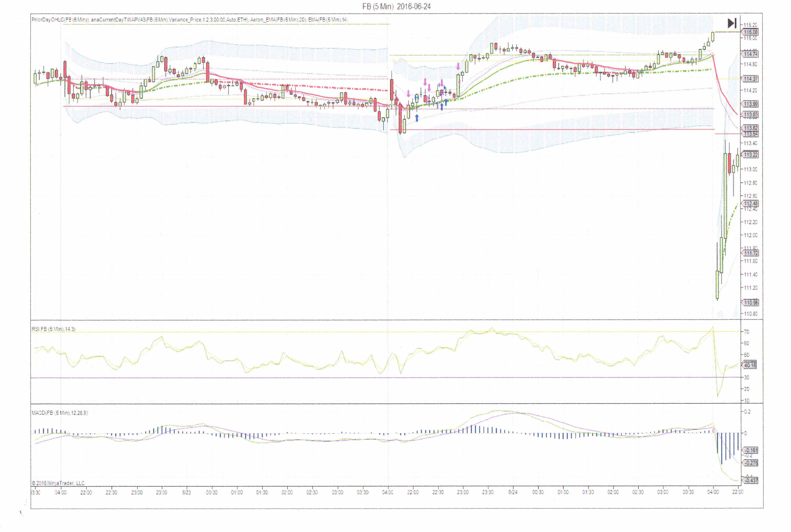This screenshot has width=791, height=532.
Task: Click the 114.60 price axis label
Action: coord(750,64)
